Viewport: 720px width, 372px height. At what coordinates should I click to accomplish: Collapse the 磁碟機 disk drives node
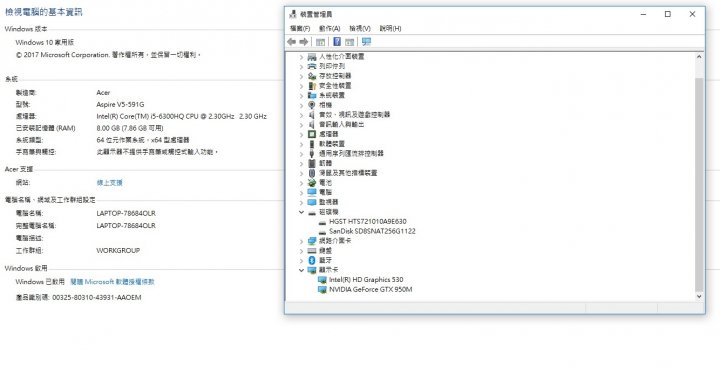click(x=301, y=212)
